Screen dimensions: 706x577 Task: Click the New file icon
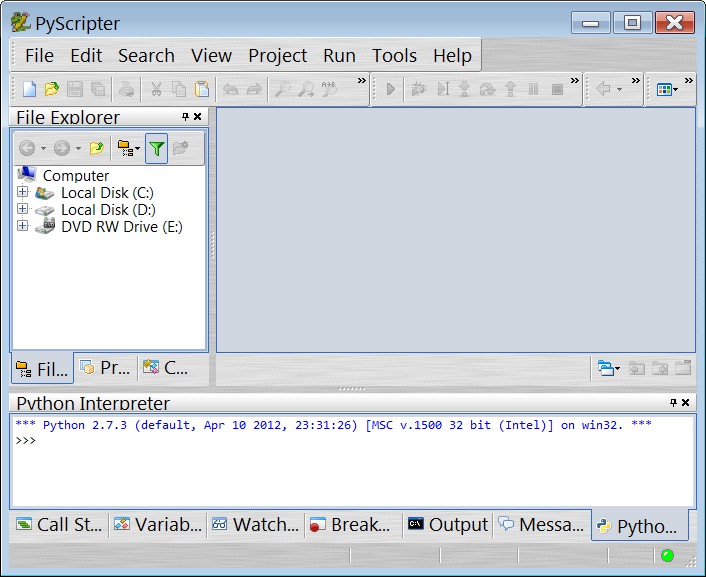pos(29,89)
